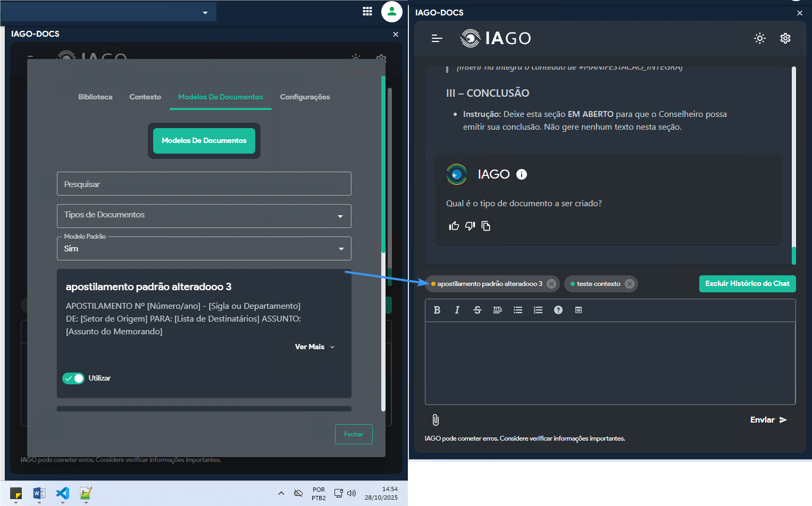The image size is (812, 506).
Task: Give thumbs up to IAGO response
Action: pos(454,226)
